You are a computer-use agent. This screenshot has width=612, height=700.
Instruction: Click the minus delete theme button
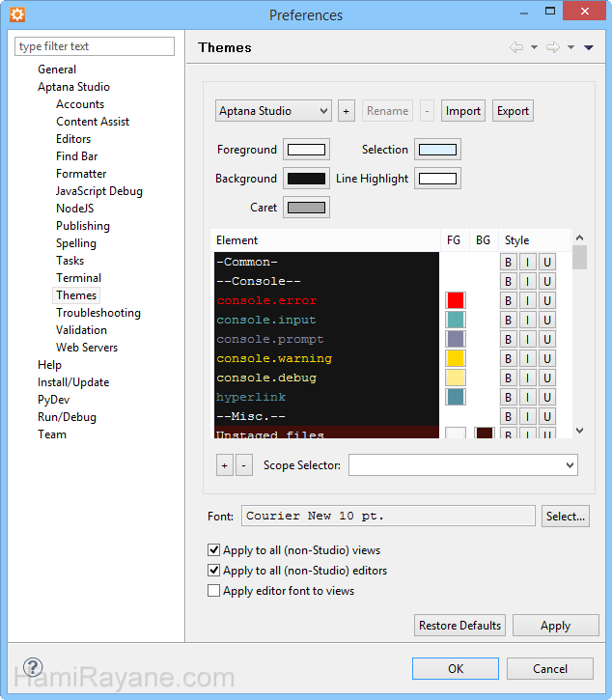pos(427,111)
